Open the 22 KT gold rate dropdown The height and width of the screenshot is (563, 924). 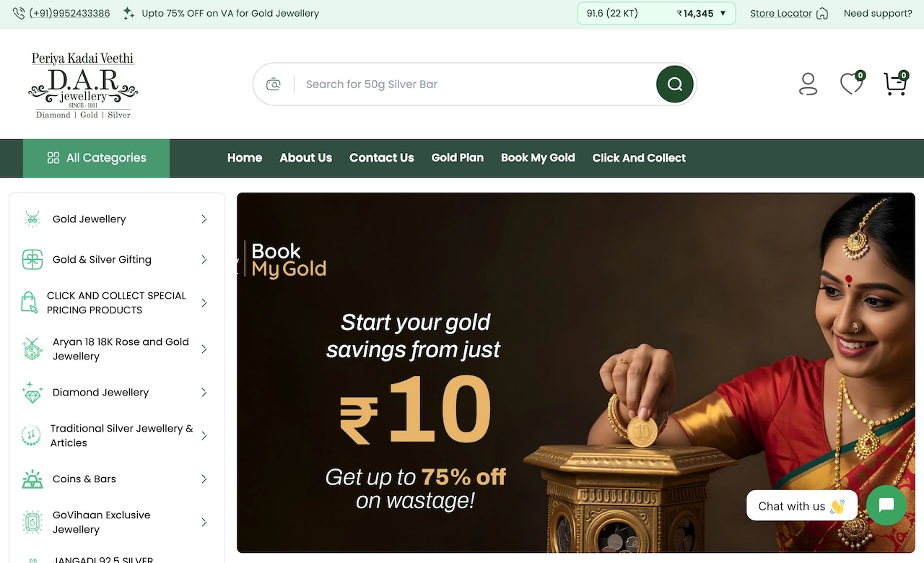[x=656, y=14]
